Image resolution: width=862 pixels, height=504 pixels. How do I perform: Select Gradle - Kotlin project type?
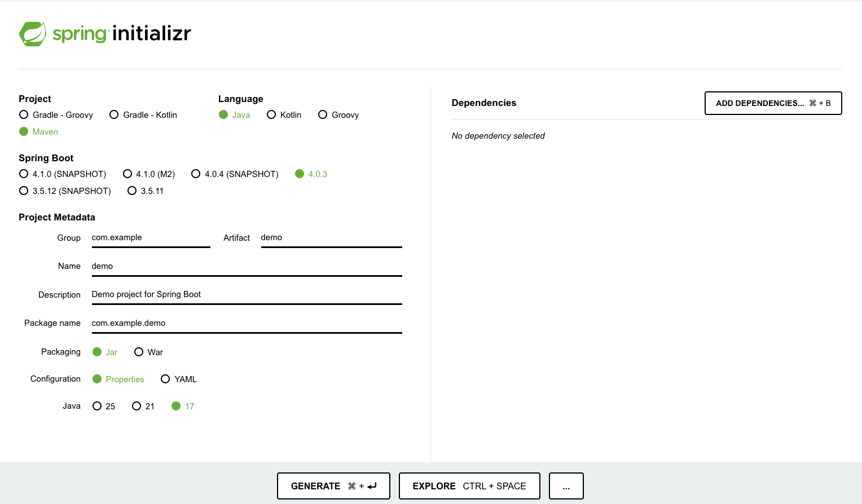click(114, 115)
